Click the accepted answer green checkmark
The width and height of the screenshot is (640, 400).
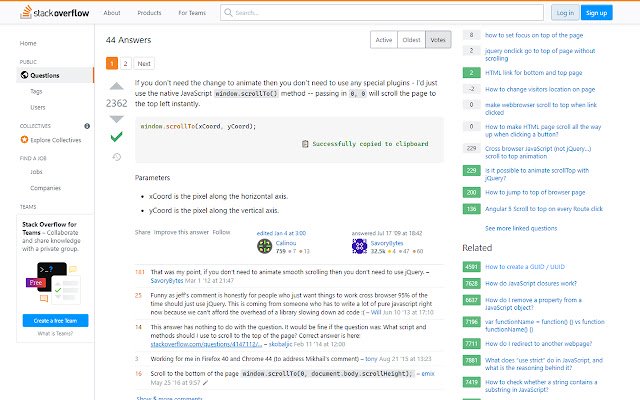point(117,137)
